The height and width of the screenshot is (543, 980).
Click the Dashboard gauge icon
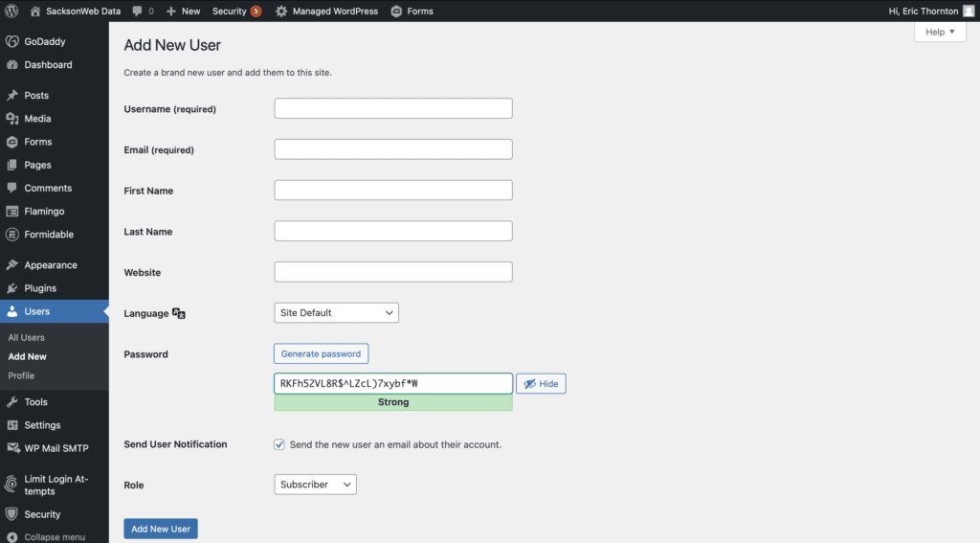point(11,64)
